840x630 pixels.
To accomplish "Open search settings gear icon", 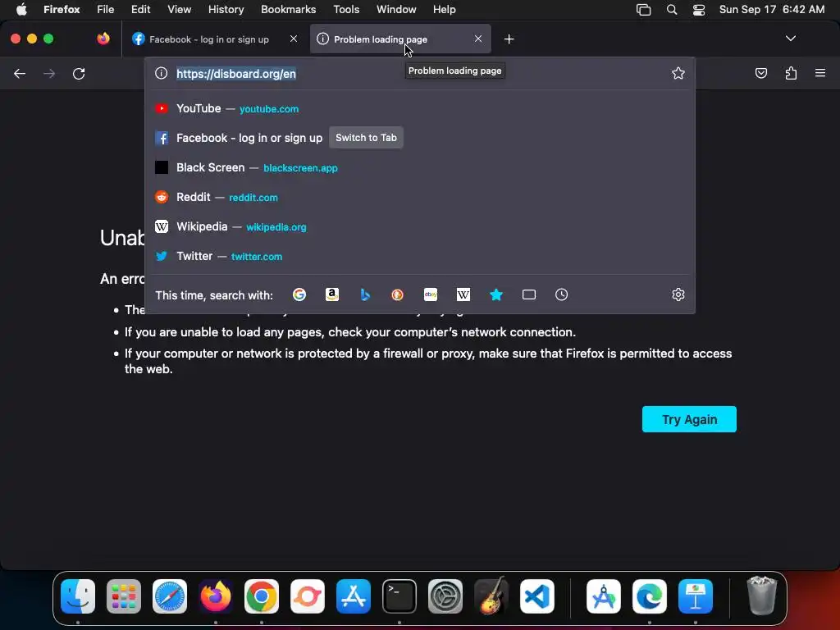I will point(678,294).
